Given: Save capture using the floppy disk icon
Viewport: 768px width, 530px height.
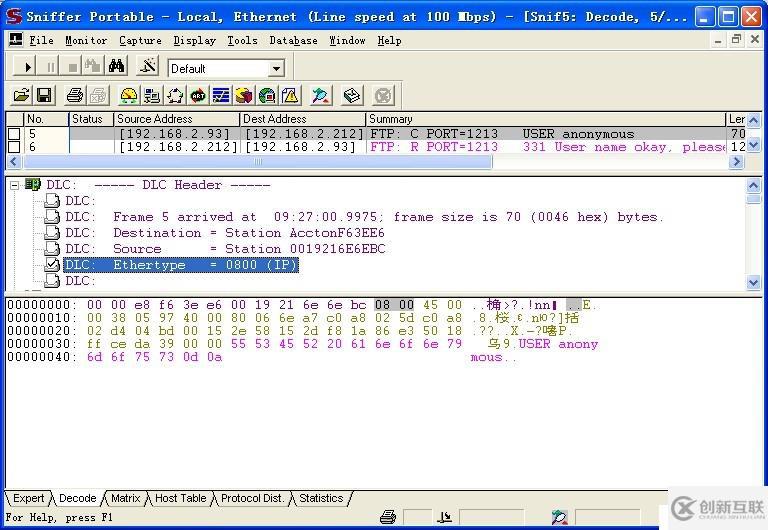Looking at the screenshot, I should (x=44, y=95).
